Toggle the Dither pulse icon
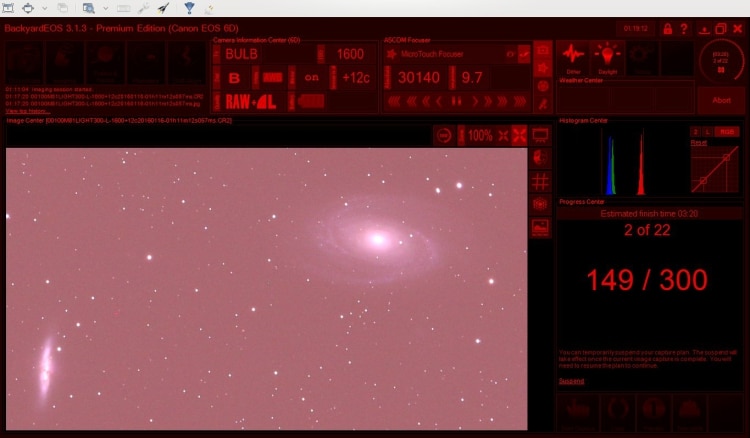This screenshot has height=438, width=750. coord(573,58)
